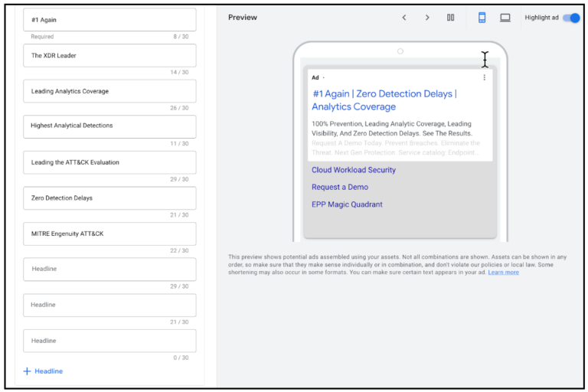
Task: Show the previous ad preview
Action: point(404,18)
